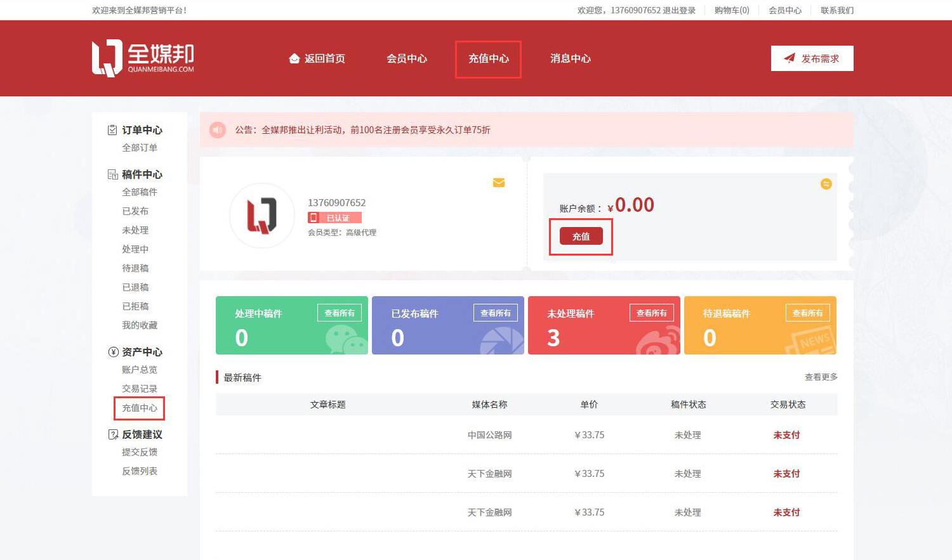The height and width of the screenshot is (560, 952).
Task: Click the 资产中心 sidebar heading
Action: click(142, 352)
